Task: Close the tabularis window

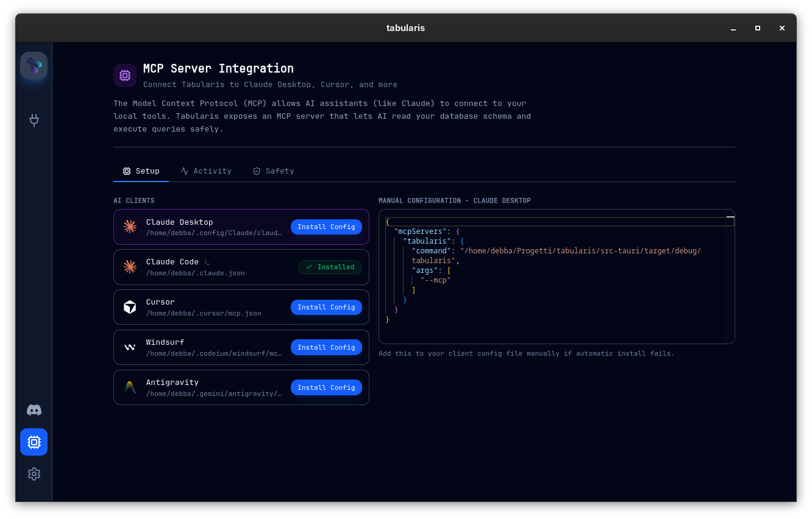Action: [782, 28]
